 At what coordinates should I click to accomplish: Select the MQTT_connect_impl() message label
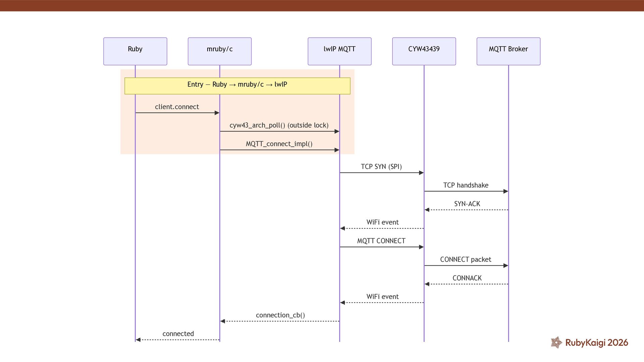(279, 144)
